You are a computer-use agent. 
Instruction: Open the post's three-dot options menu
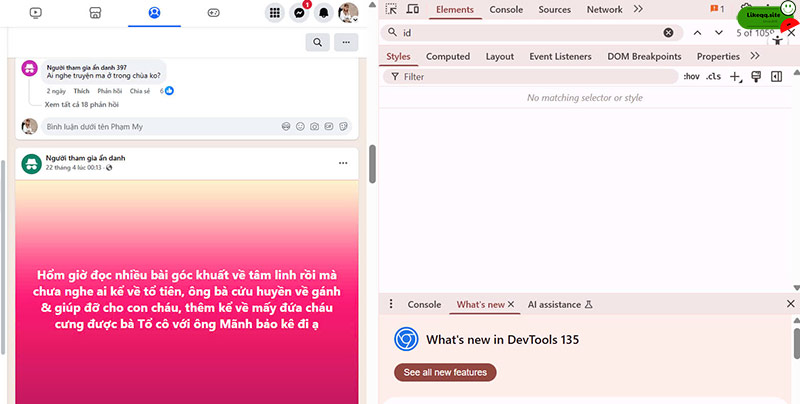coord(343,163)
